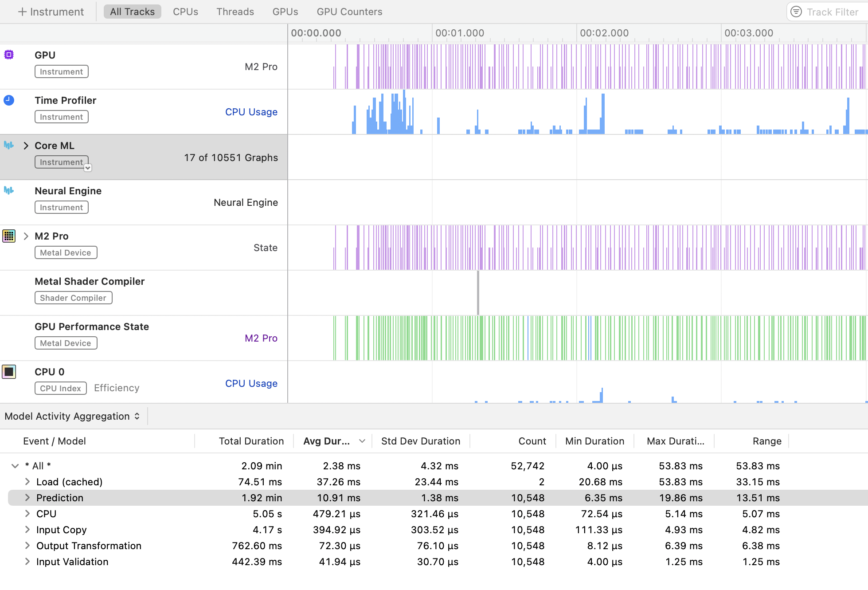The height and width of the screenshot is (590, 868).
Task: Open Core ML Instrument badge dropdown arrow
Action: tap(88, 168)
